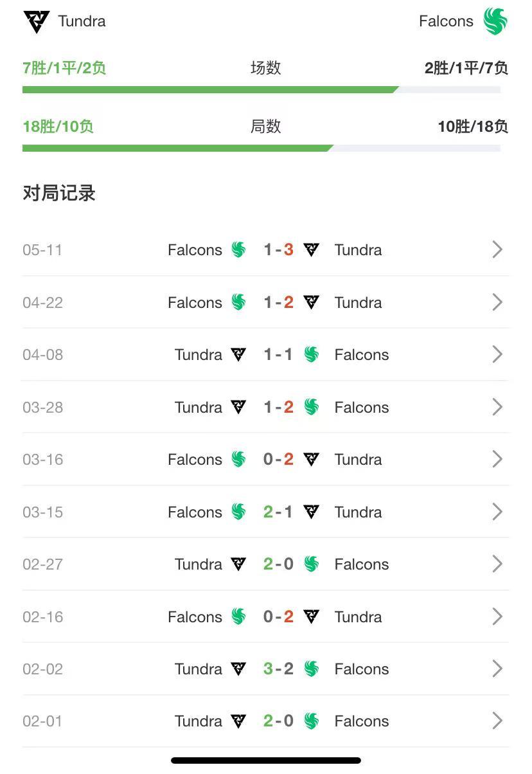Open details chevron for the 03-15 match
532x774 pixels.
[x=497, y=512]
